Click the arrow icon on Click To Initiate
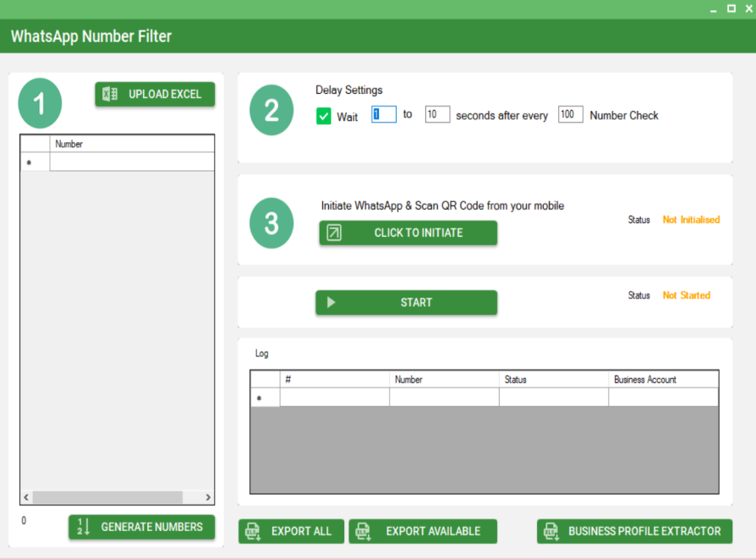Image resolution: width=756 pixels, height=559 pixels. pos(334,233)
